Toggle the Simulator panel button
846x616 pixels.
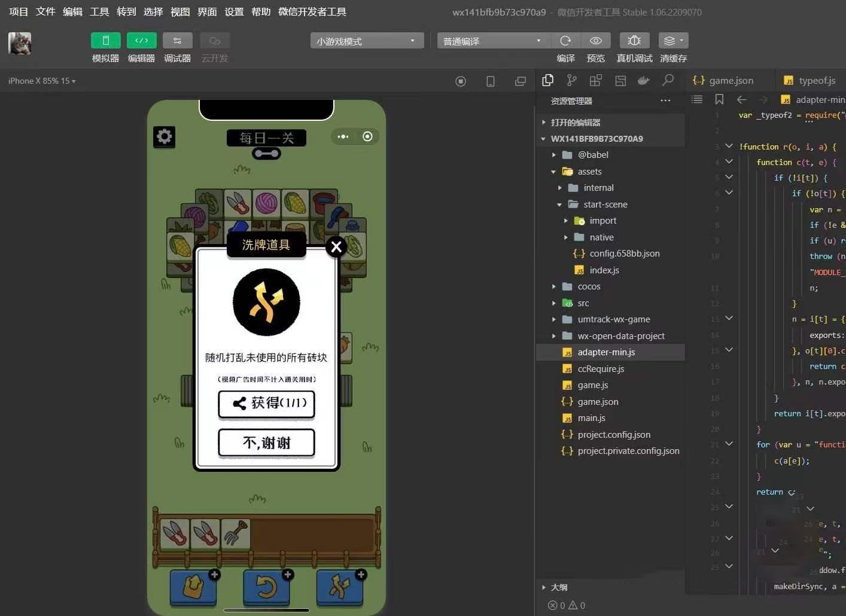pyautogui.click(x=105, y=41)
